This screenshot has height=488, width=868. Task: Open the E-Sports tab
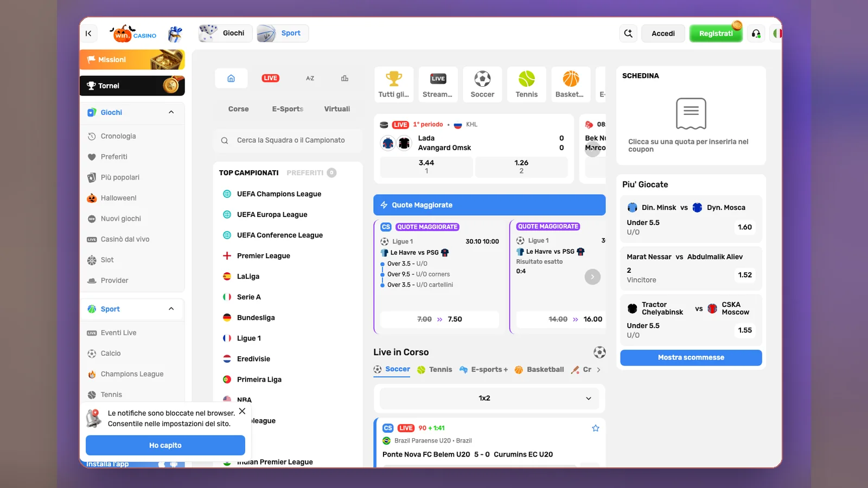288,109
